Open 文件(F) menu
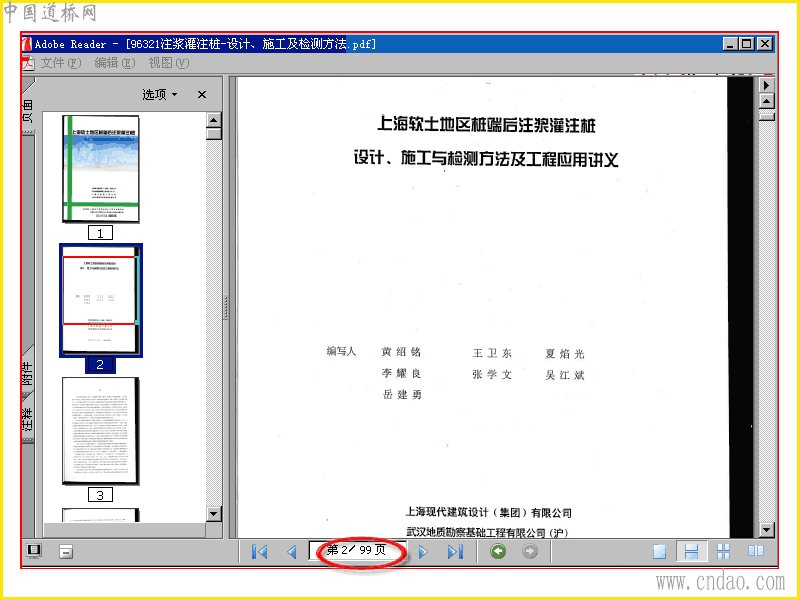800x600 pixels. pyautogui.click(x=61, y=63)
